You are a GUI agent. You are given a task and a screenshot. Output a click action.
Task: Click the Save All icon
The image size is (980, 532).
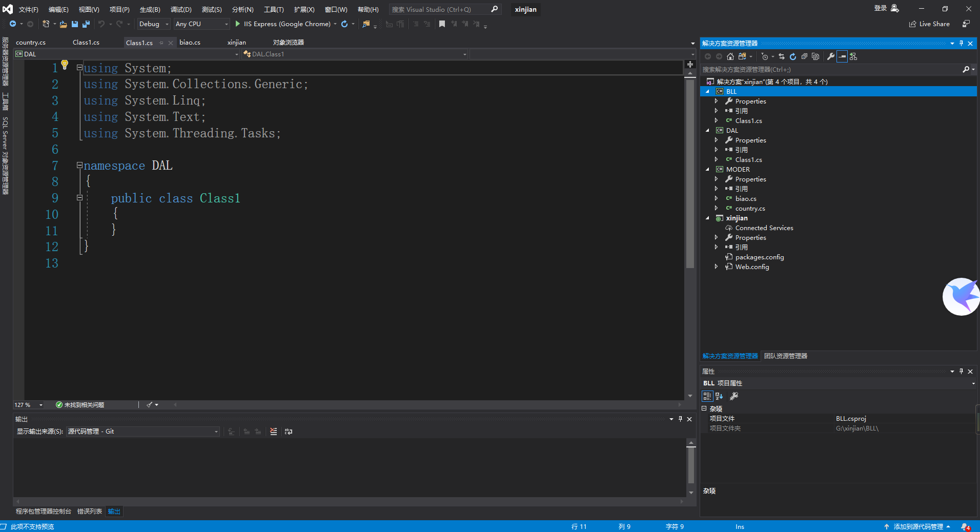(x=86, y=24)
